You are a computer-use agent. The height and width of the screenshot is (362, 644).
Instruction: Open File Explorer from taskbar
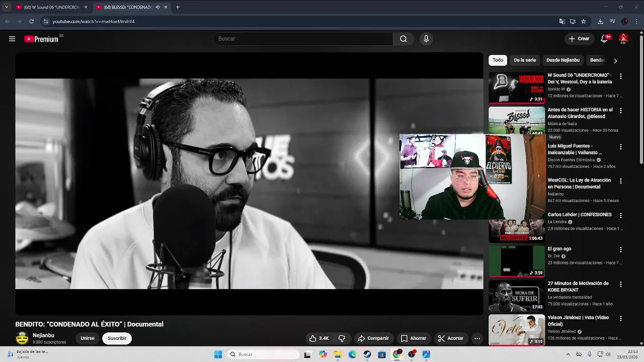click(x=338, y=354)
